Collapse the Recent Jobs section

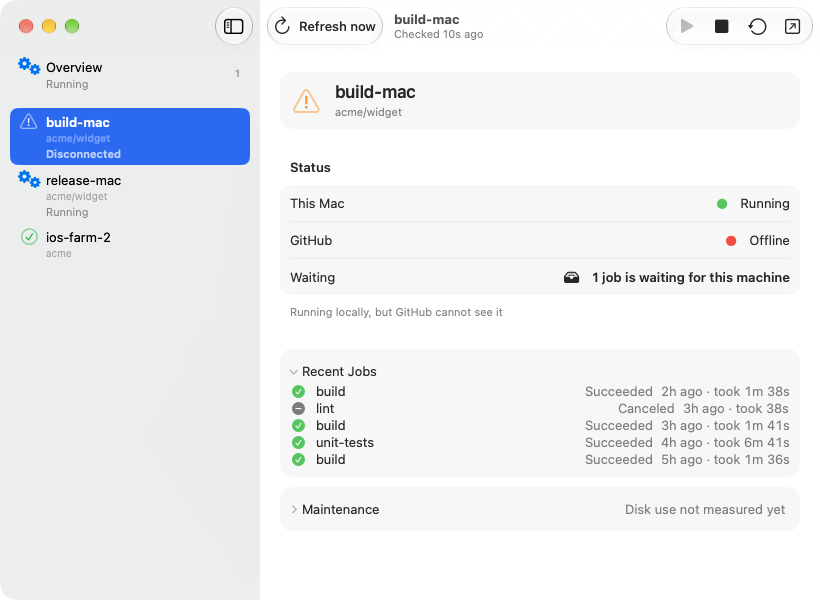click(293, 372)
